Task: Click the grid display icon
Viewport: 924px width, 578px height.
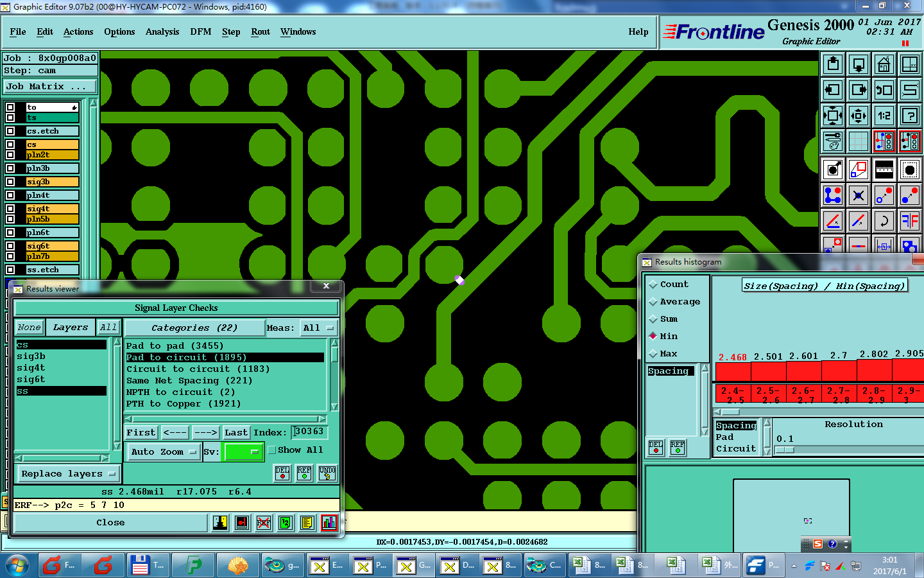Action: 859,141
